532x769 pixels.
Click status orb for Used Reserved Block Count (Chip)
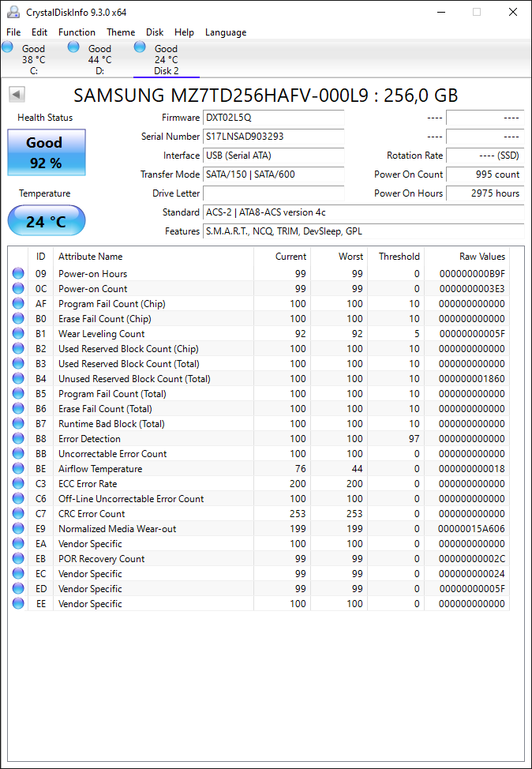point(18,349)
